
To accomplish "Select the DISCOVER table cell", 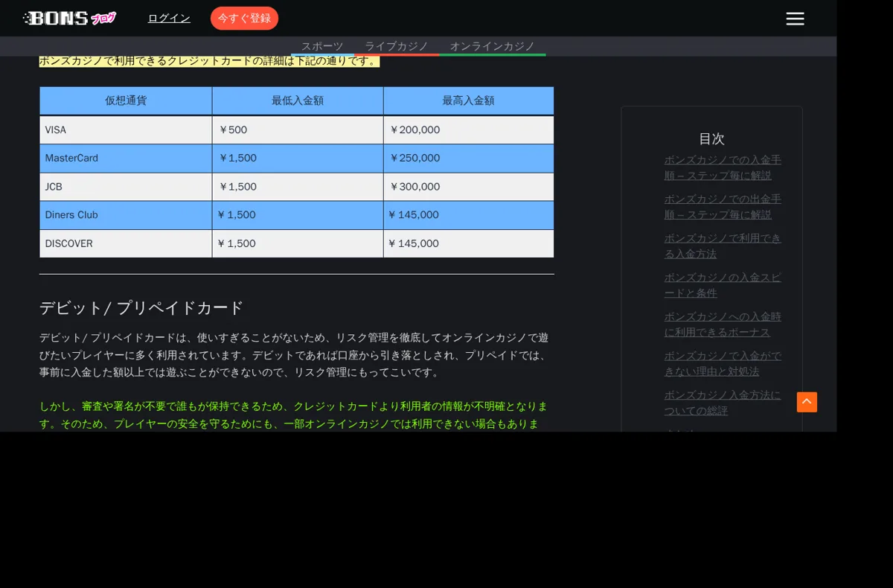I will pos(126,243).
